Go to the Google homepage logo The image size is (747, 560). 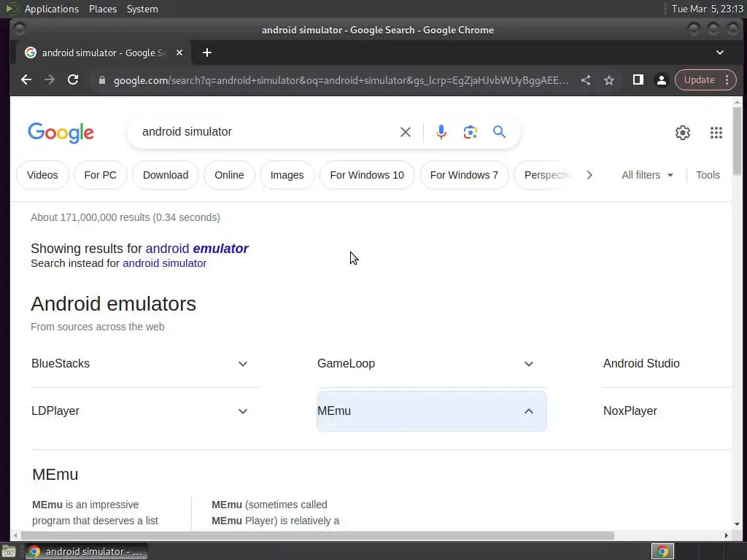[x=61, y=133]
